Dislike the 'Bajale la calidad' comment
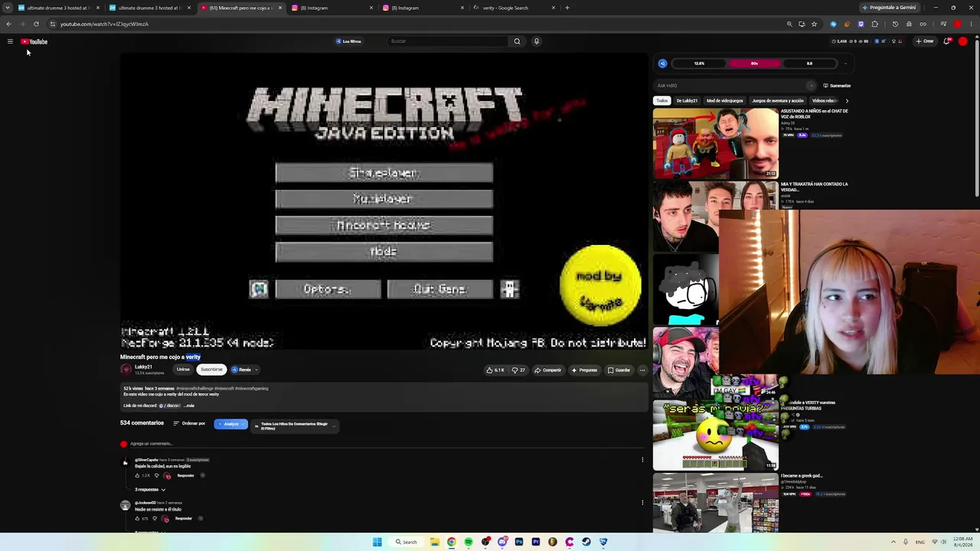This screenshot has width=980, height=551. click(x=157, y=475)
